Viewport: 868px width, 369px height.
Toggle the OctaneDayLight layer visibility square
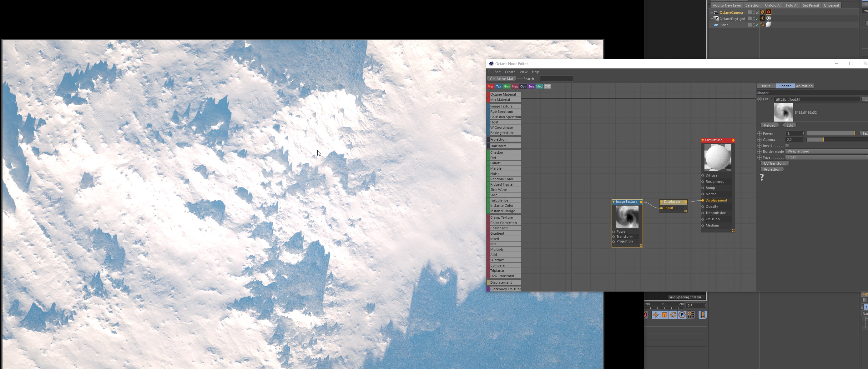750,18
